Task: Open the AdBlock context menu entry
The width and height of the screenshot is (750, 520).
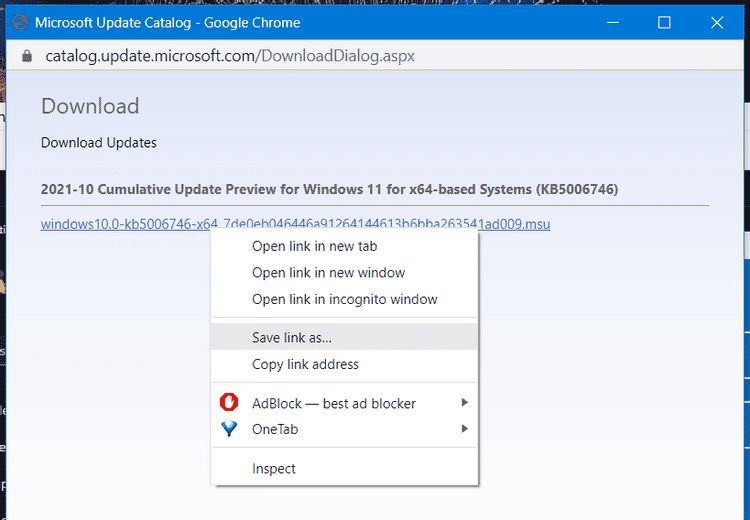Action: point(344,403)
